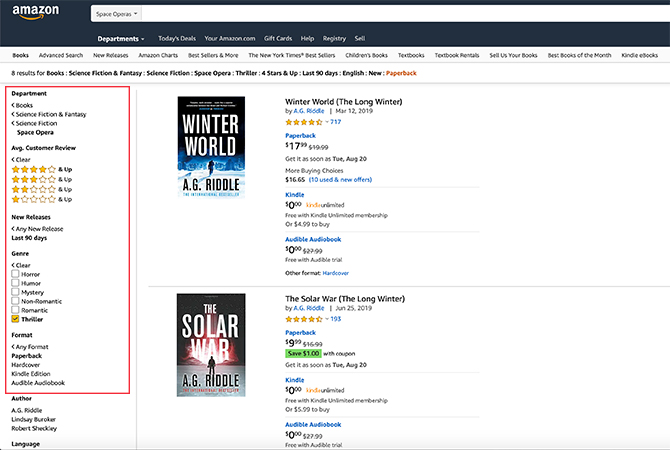
Task: Open the Winter World book cover
Action: 211,147
